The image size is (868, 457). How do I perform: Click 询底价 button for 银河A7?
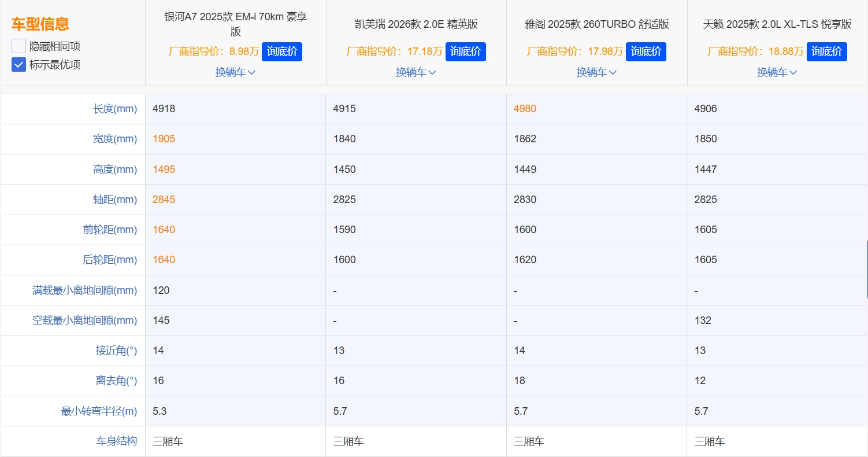(282, 51)
